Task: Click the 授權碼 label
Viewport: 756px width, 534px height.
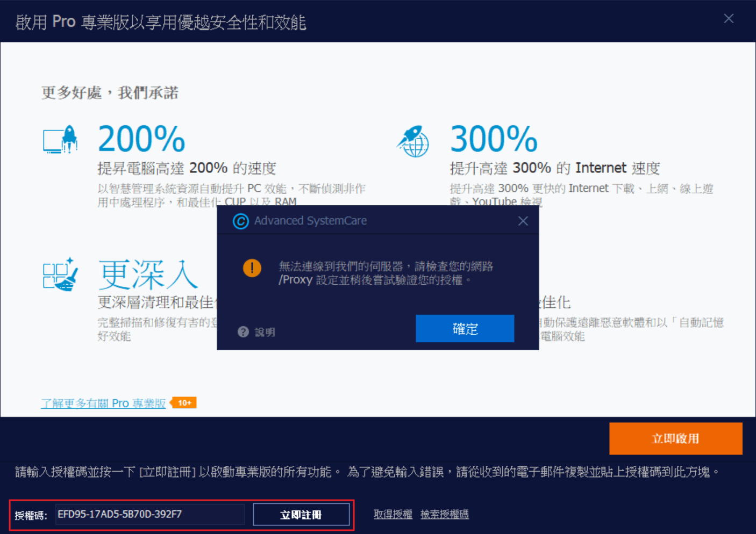Action: tap(31, 515)
